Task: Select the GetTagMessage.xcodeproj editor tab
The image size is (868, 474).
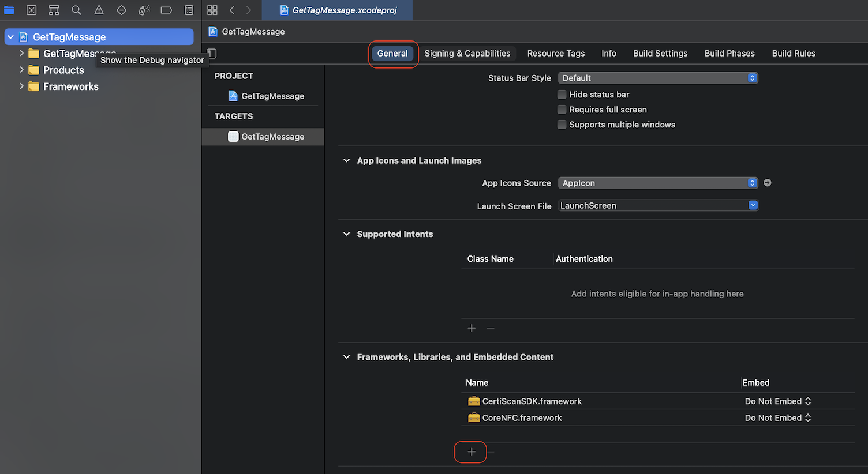Action: (338, 10)
